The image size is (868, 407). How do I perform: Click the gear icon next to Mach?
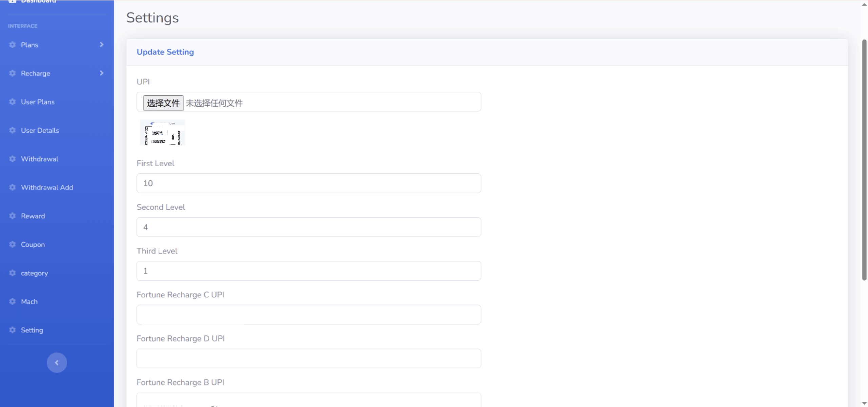[13, 301]
